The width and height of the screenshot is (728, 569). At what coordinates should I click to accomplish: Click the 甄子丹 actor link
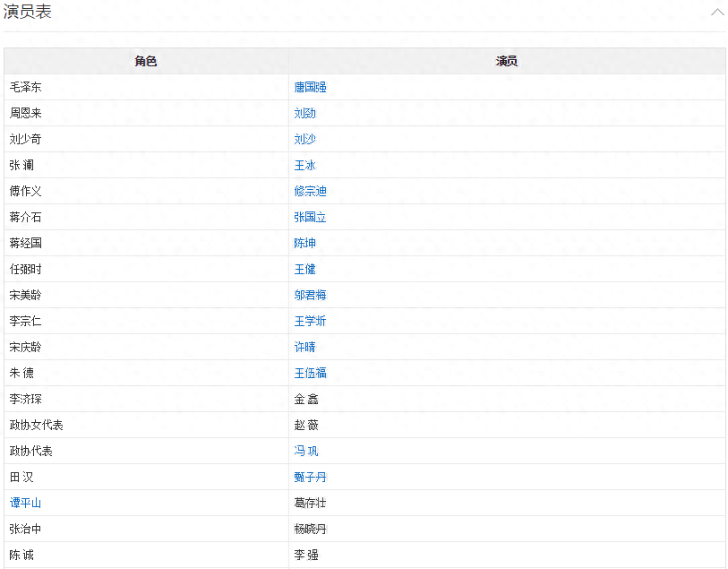310,478
